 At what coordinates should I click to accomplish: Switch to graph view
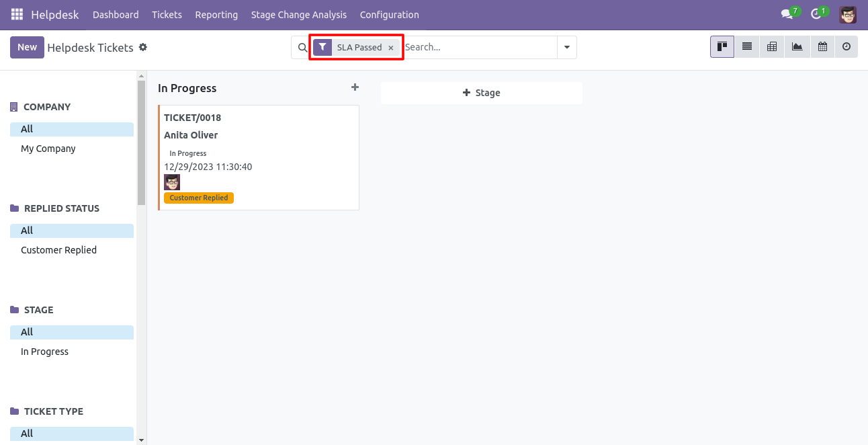tap(797, 46)
